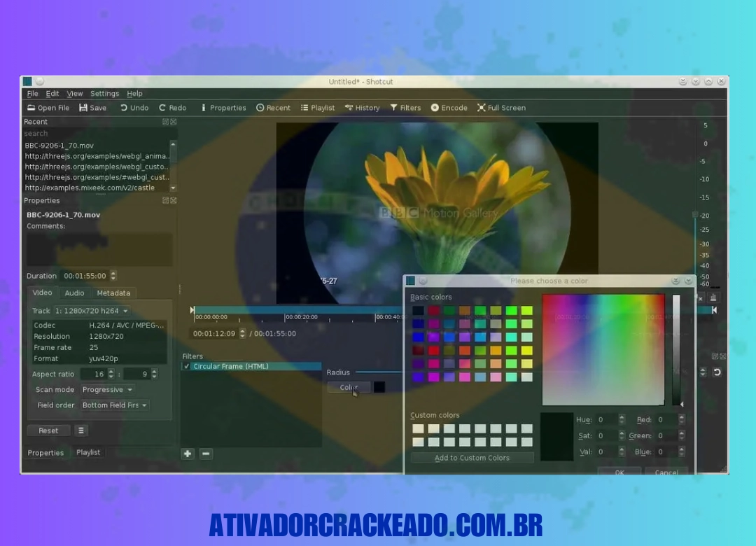756x546 pixels.
Task: Open the Settings menu
Action: (104, 94)
